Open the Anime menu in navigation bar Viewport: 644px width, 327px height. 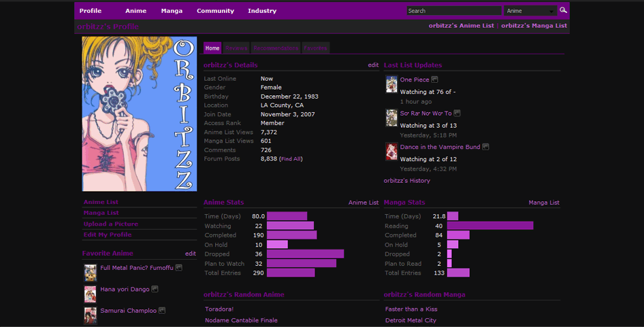(x=136, y=11)
